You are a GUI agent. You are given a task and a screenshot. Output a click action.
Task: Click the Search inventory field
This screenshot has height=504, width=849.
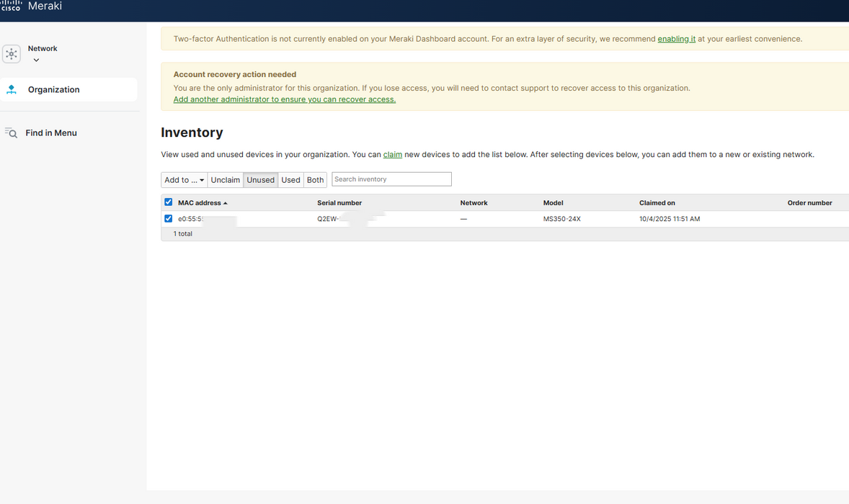(391, 179)
